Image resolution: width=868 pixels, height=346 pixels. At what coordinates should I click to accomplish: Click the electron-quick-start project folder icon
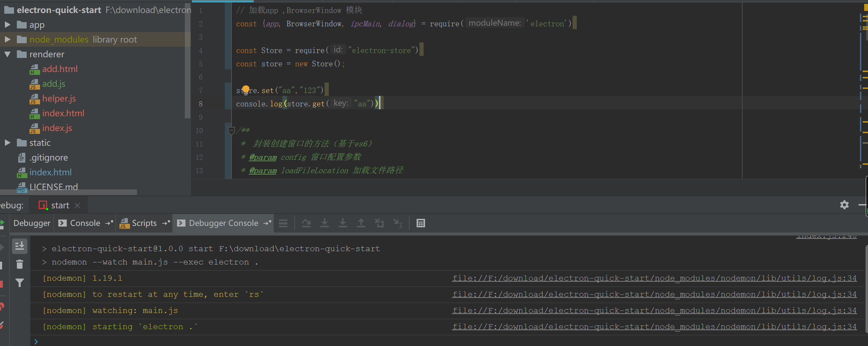point(9,10)
